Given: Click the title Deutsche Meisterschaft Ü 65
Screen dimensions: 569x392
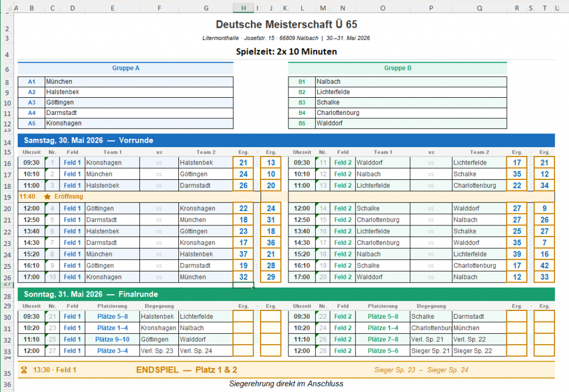Looking at the screenshot, I should [286, 24].
